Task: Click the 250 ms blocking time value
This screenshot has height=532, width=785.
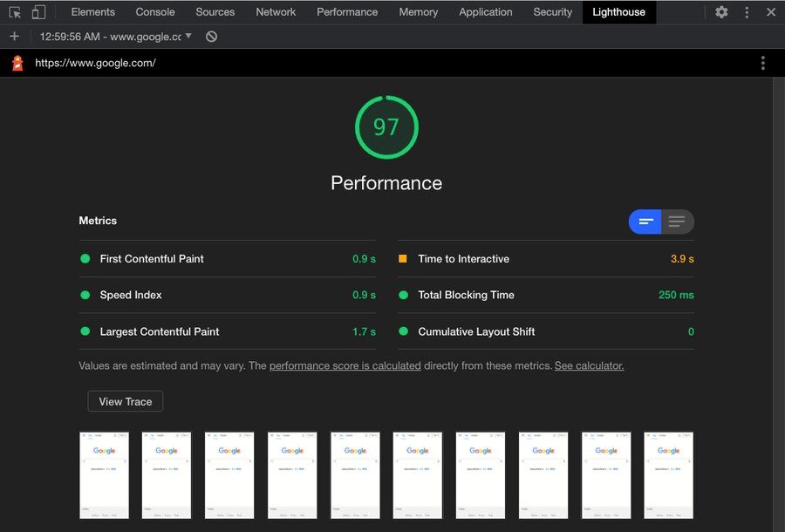Action: click(x=676, y=295)
